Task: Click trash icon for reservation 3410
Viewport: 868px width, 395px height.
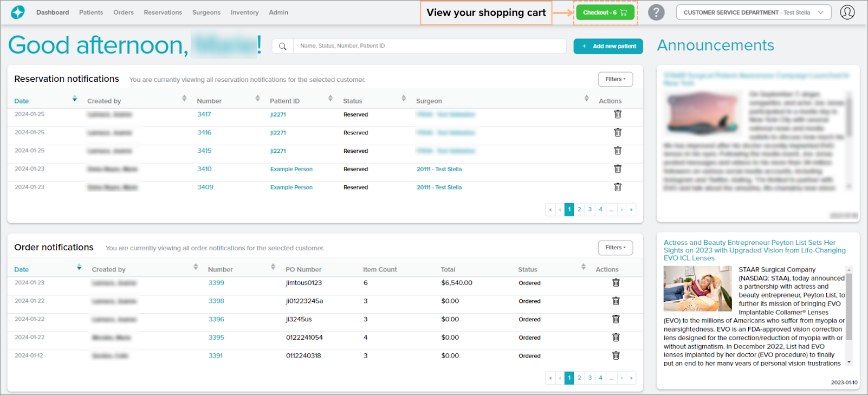Action: pyautogui.click(x=617, y=169)
